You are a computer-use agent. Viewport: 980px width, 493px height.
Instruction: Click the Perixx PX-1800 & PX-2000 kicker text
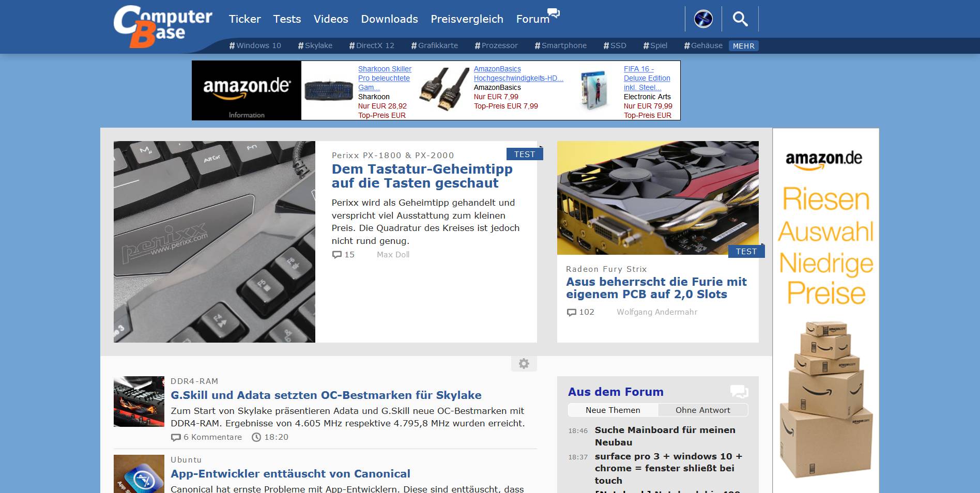393,156
